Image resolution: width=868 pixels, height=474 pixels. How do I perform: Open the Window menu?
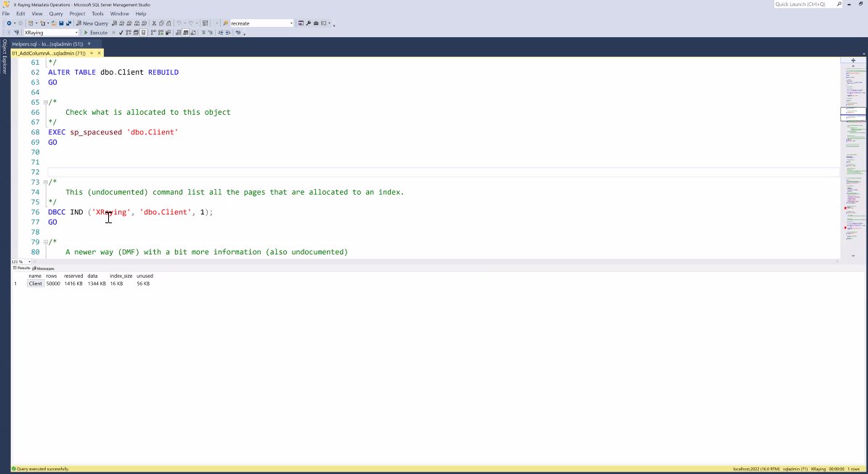pos(119,13)
